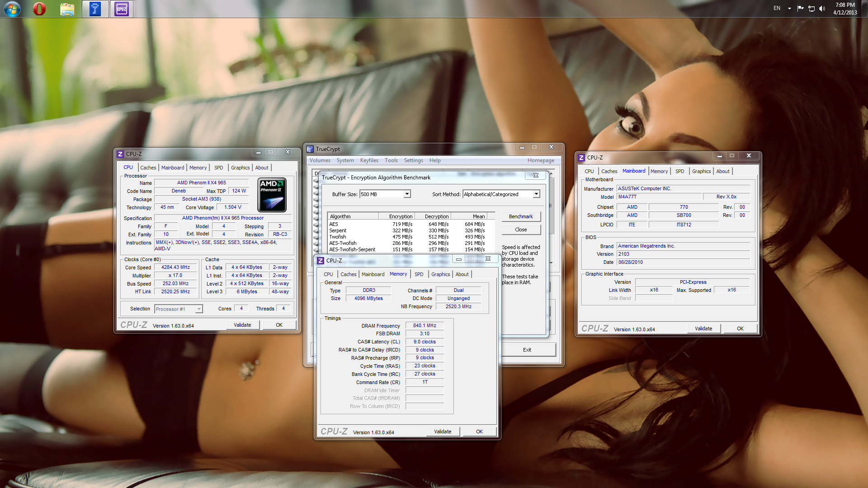Open the Sort Method combo box

536,194
